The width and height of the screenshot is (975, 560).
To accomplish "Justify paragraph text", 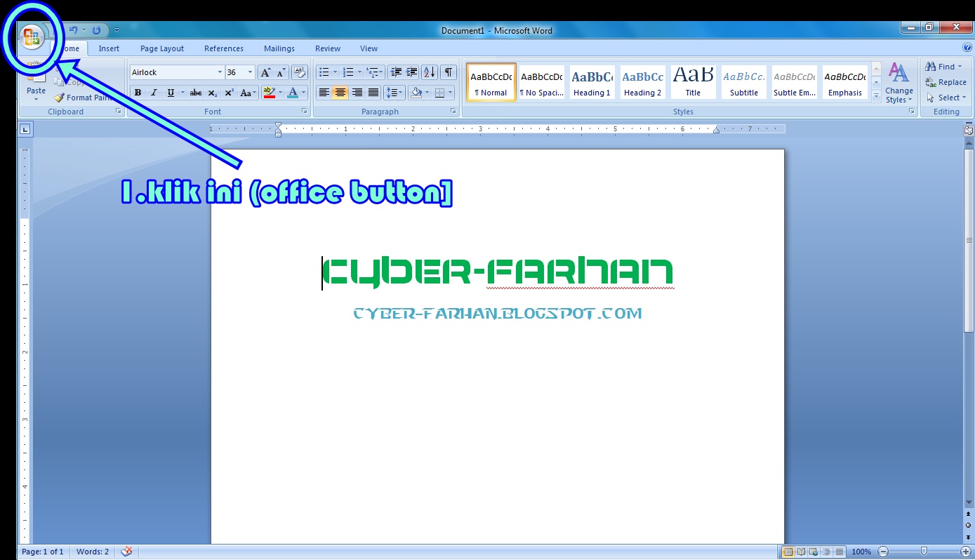I will coord(373,93).
